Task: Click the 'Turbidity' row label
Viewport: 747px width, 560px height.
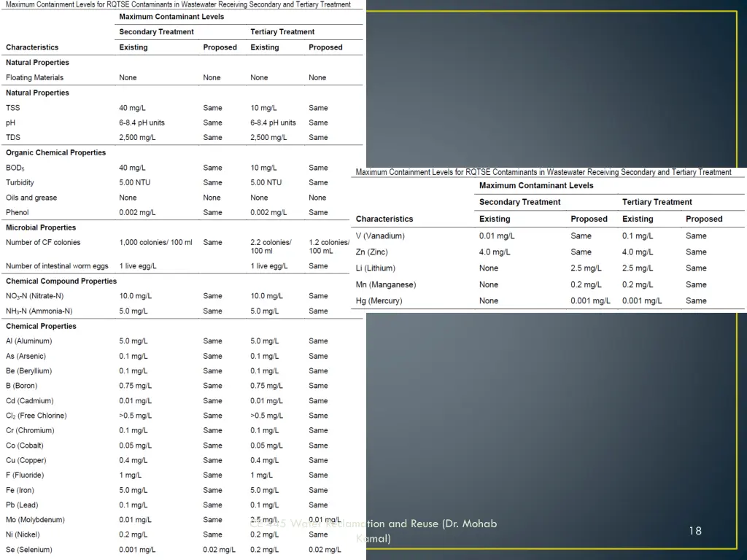Action: coord(20,183)
